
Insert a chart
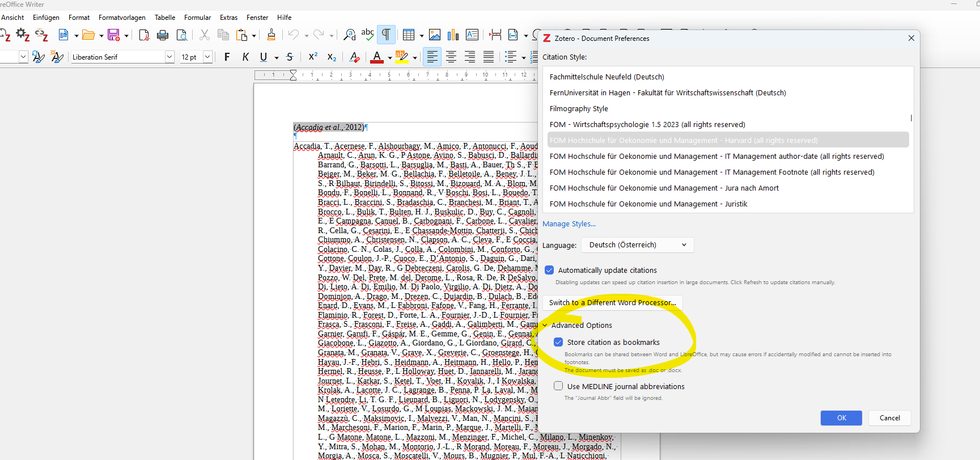coord(453,35)
